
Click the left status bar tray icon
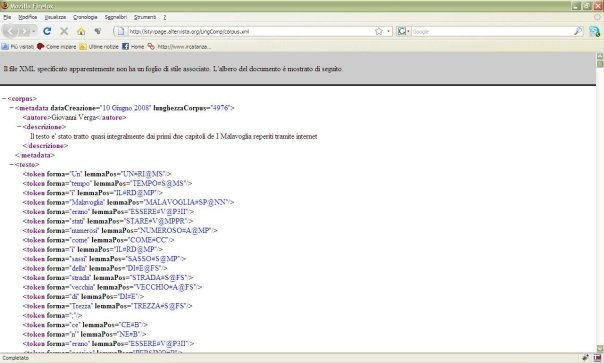pyautogui.click(x=586, y=358)
